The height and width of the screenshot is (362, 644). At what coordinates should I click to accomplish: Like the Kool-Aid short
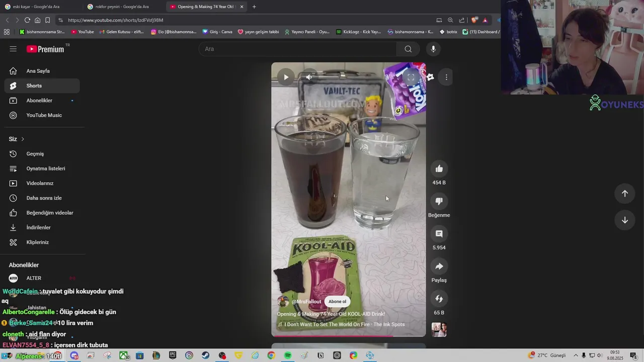[x=439, y=169]
